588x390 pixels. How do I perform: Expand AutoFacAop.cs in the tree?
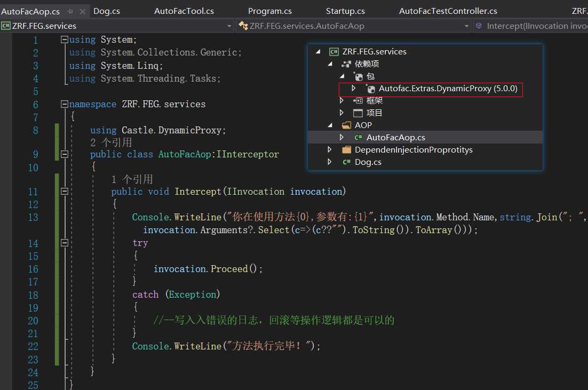click(x=341, y=137)
